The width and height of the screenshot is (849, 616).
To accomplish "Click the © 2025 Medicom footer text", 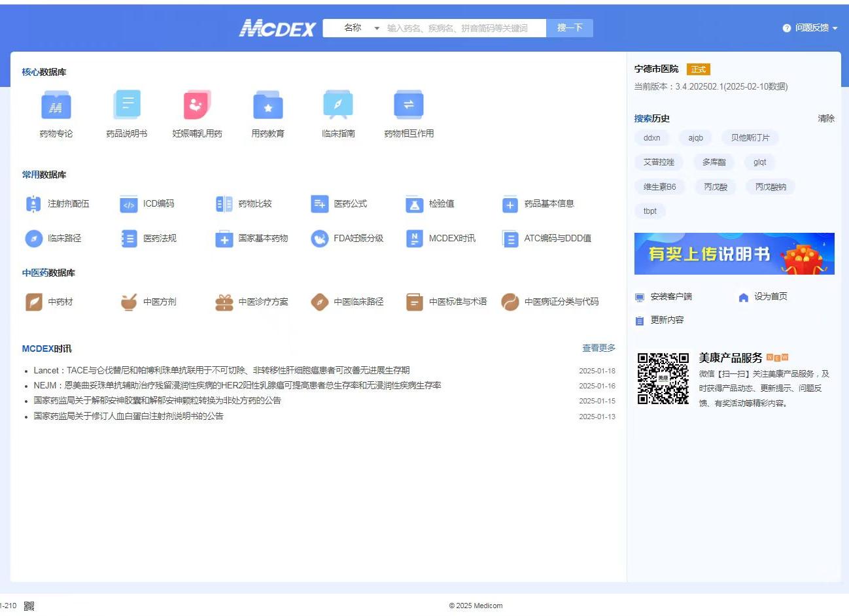I will tap(476, 606).
